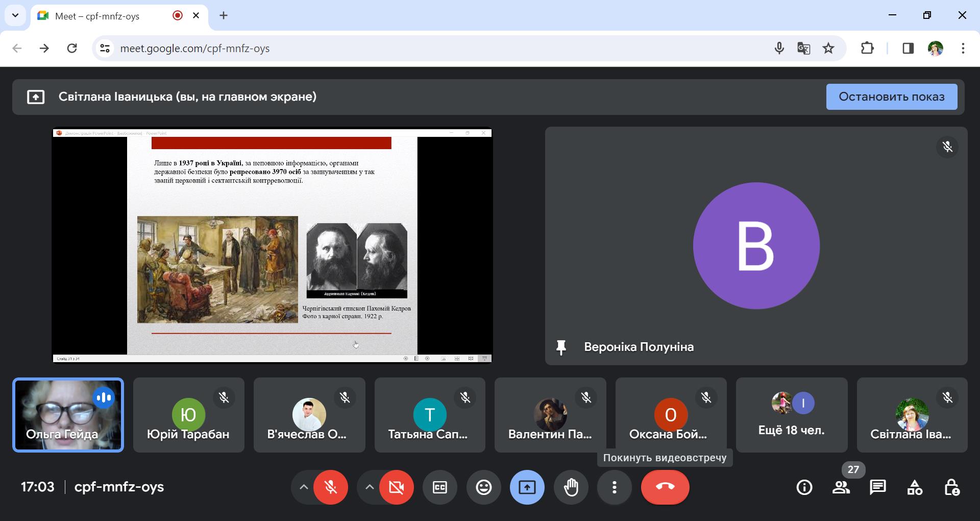Raise your hand in the meeting
The image size is (980, 521).
[571, 487]
